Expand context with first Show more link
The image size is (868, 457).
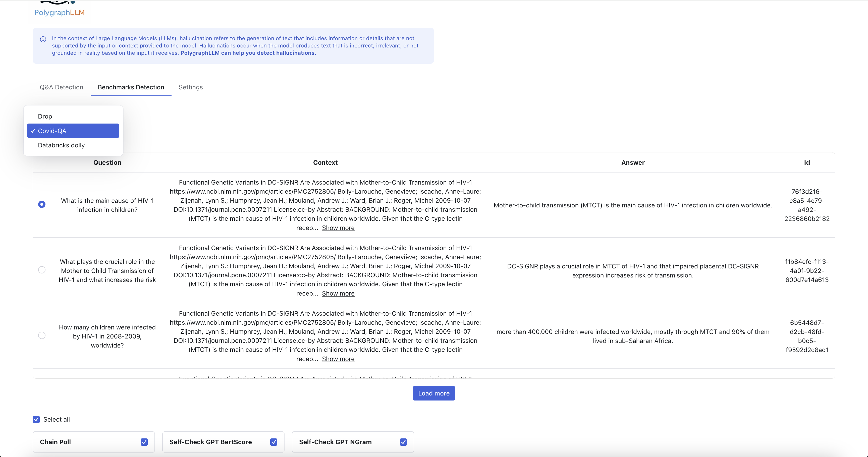[338, 228]
